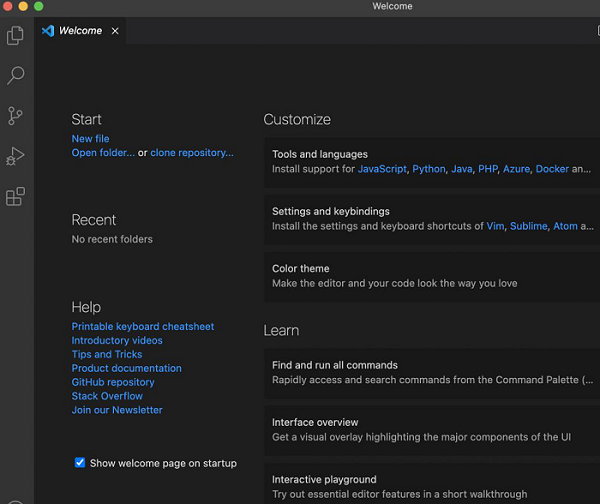The height and width of the screenshot is (504, 600).
Task: Open the Run and Debug view icon
Action: (x=15, y=156)
